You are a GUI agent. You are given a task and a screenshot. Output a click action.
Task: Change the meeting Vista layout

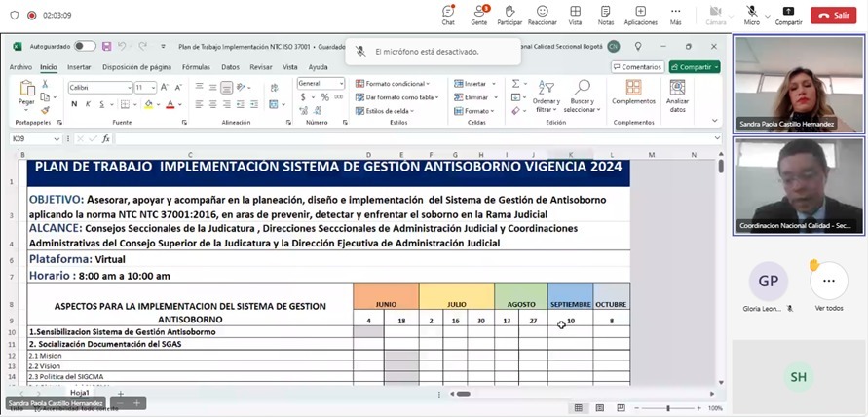pos(575,15)
